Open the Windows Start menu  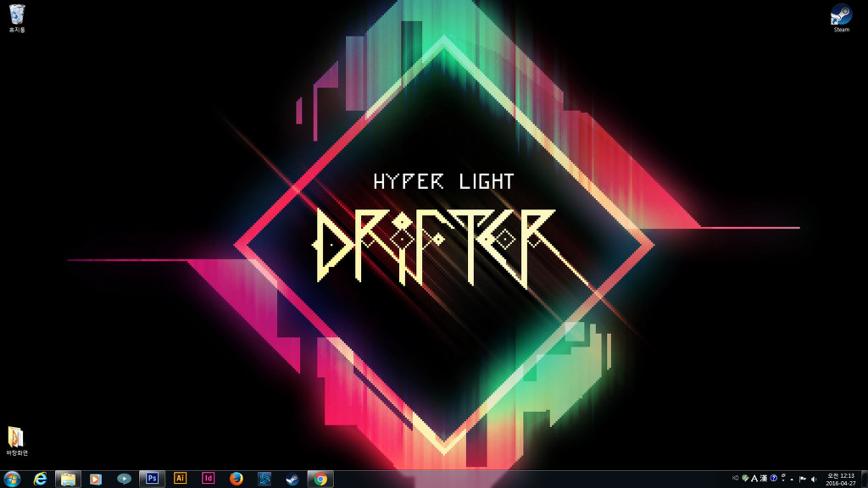pos(12,479)
